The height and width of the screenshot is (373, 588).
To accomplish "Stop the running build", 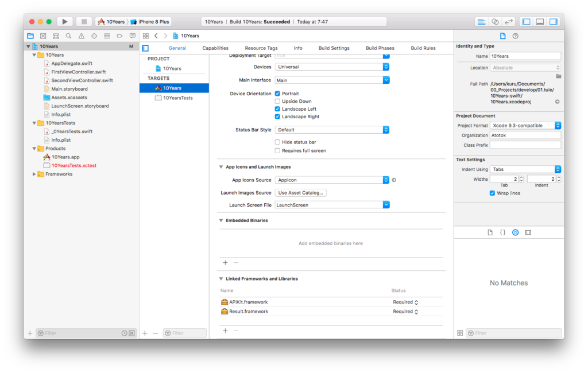I will click(x=84, y=22).
